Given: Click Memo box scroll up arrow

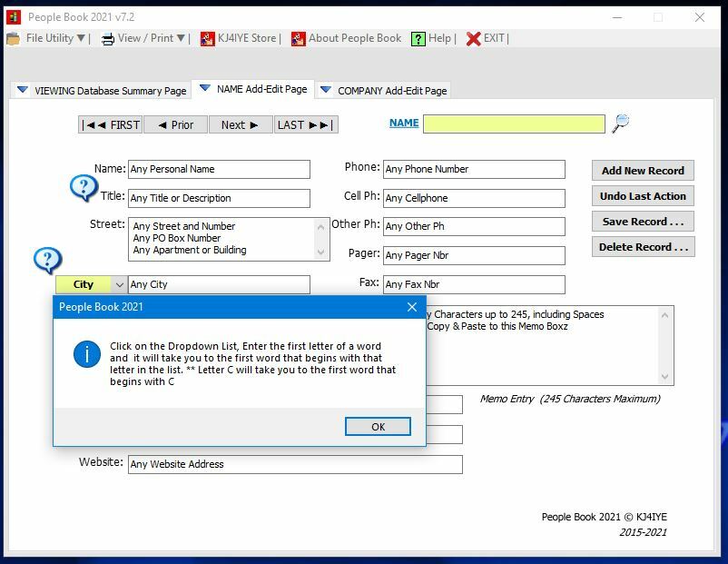Looking at the screenshot, I should click(664, 315).
